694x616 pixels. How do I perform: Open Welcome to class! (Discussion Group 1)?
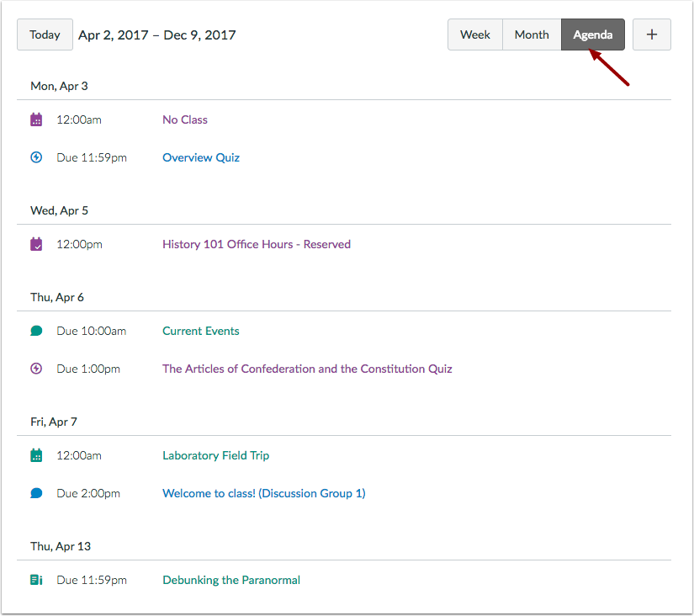tap(264, 493)
